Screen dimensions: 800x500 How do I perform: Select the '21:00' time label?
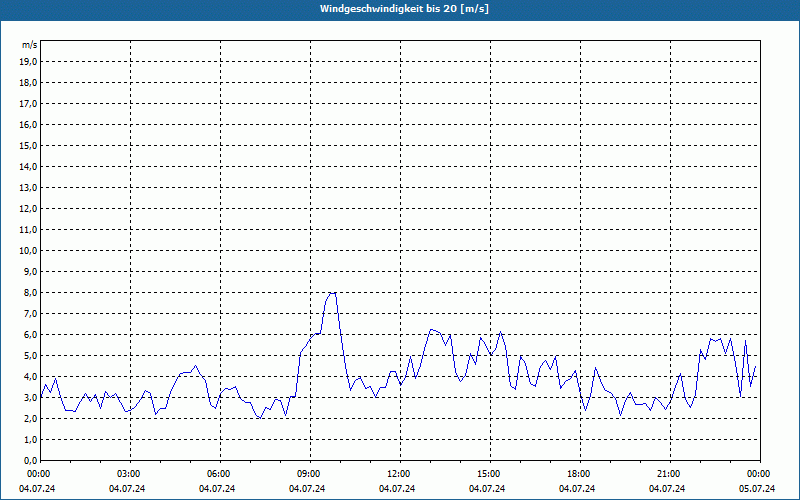click(670, 474)
